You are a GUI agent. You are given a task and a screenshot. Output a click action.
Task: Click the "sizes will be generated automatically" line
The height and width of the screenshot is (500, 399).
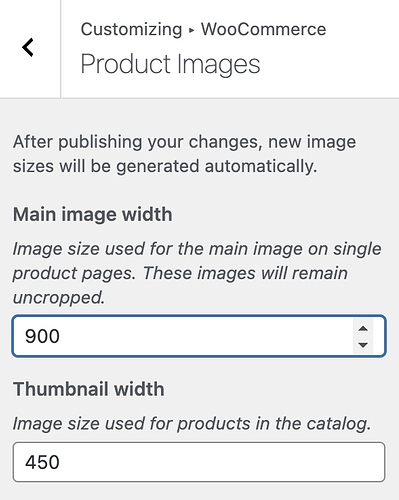click(165, 166)
